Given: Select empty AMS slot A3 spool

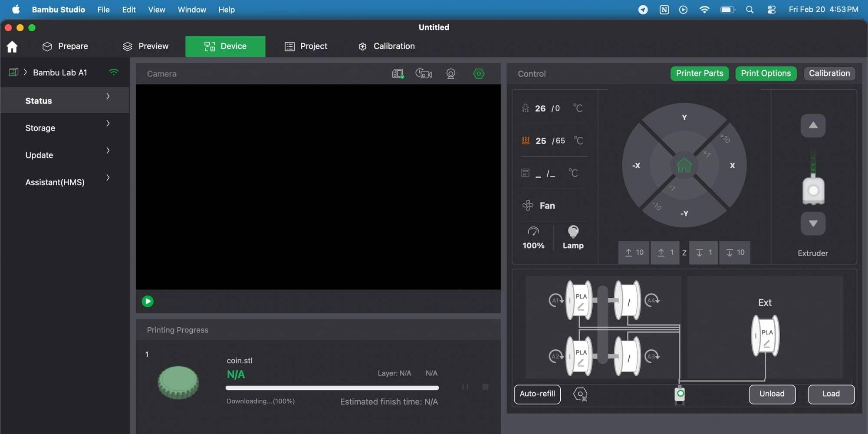Looking at the screenshot, I should click(628, 356).
